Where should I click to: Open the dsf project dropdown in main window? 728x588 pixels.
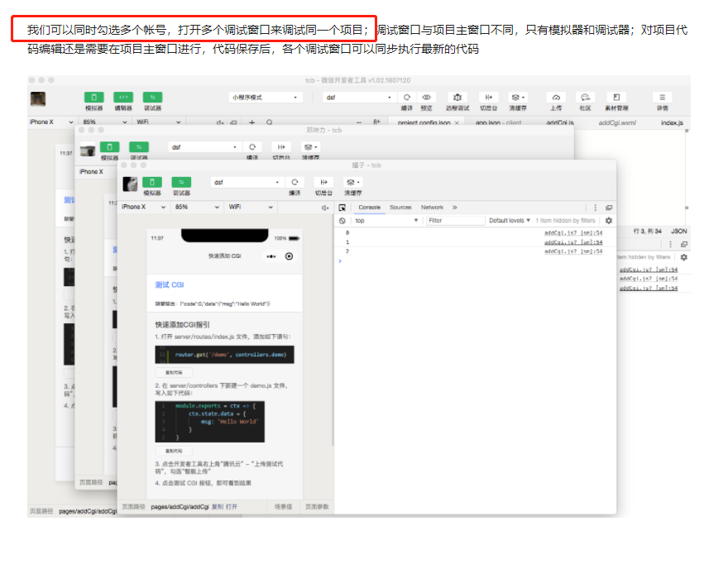coord(359,98)
